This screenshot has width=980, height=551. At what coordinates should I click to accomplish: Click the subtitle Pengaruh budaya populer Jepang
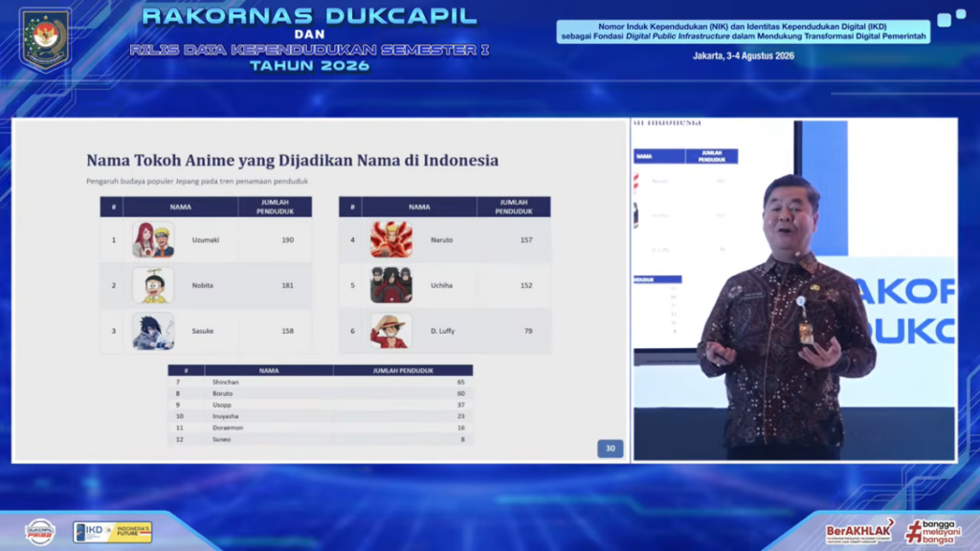pyautogui.click(x=197, y=181)
